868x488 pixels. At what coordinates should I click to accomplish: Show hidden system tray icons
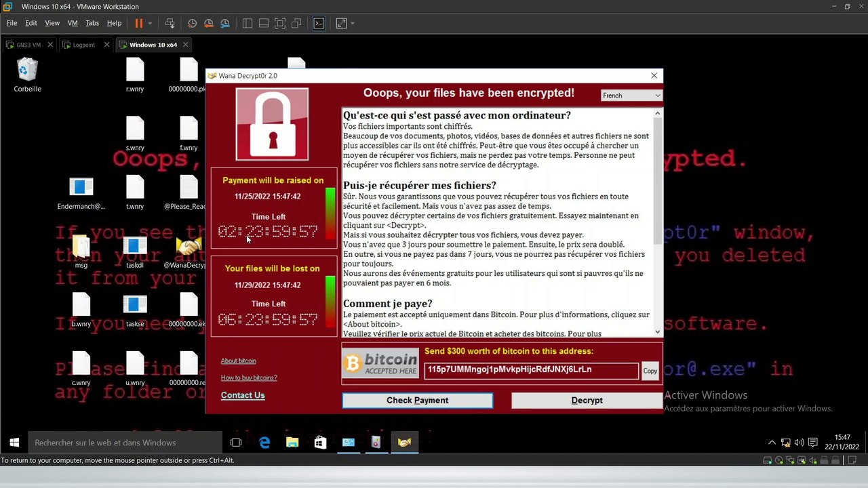pos(772,443)
